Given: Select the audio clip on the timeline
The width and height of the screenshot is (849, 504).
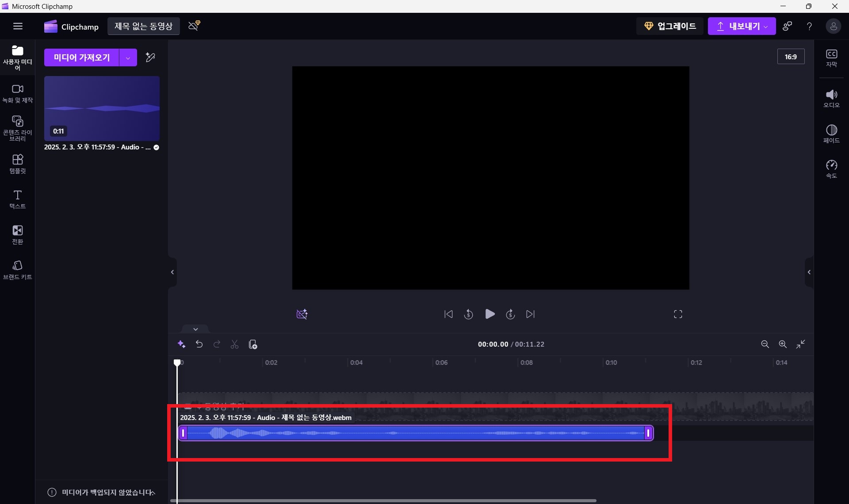Looking at the screenshot, I should coord(416,433).
